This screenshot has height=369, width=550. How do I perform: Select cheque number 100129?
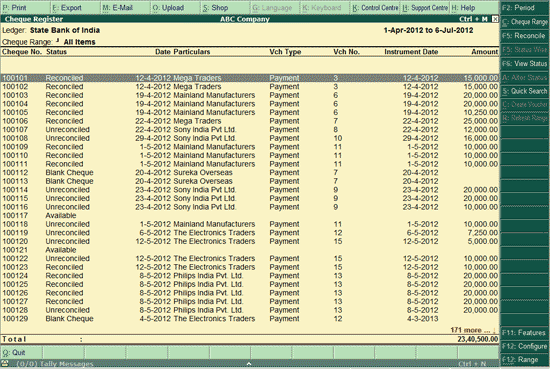point(15,318)
